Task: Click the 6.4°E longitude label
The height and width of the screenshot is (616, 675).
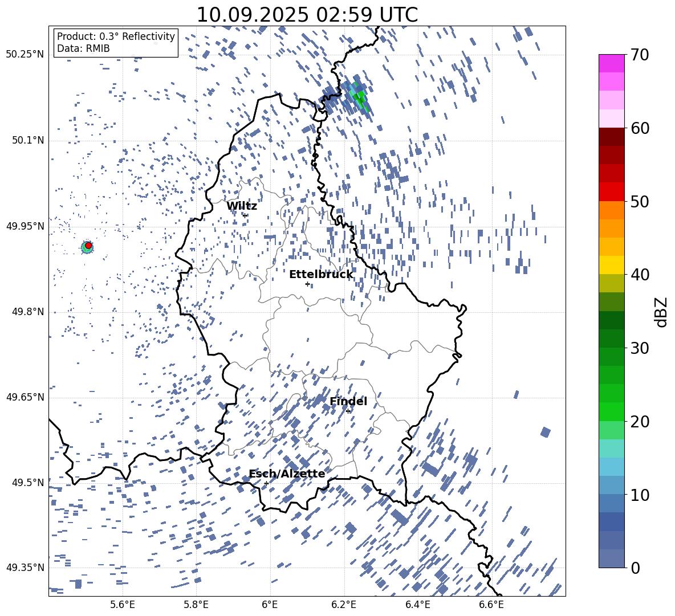Action: coord(417,605)
